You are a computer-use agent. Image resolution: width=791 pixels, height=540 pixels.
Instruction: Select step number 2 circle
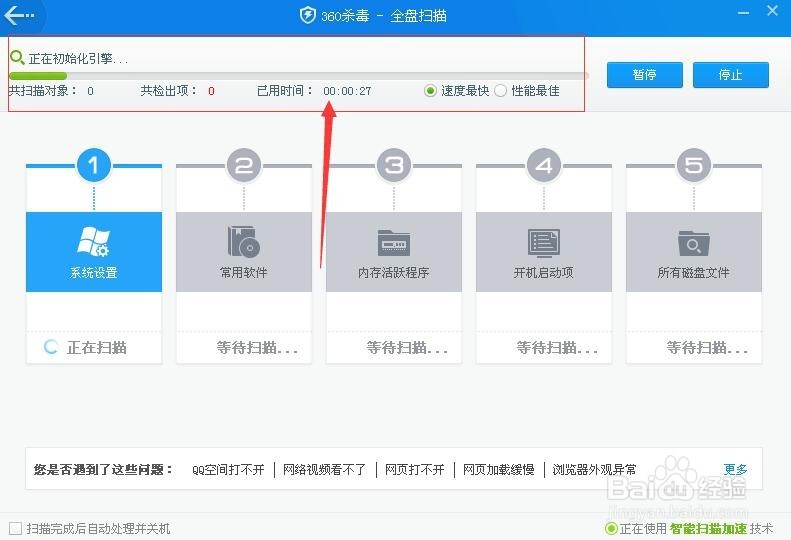tap(244, 165)
